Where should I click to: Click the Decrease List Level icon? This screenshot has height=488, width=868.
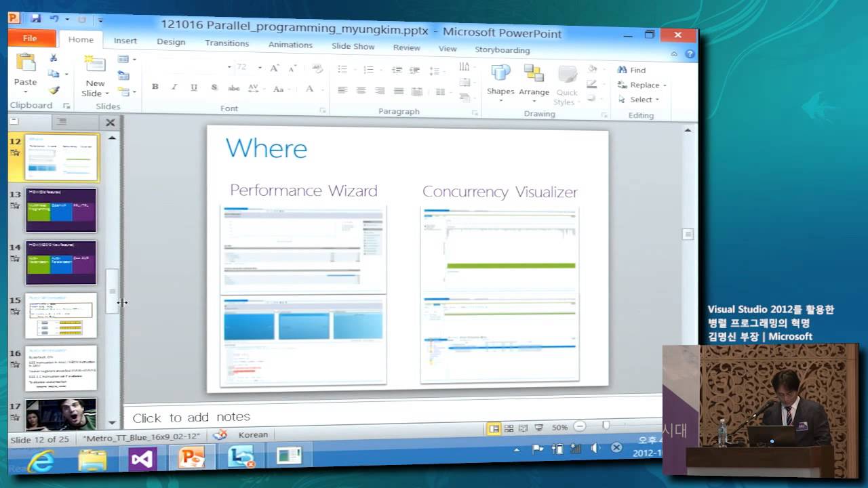(x=397, y=70)
